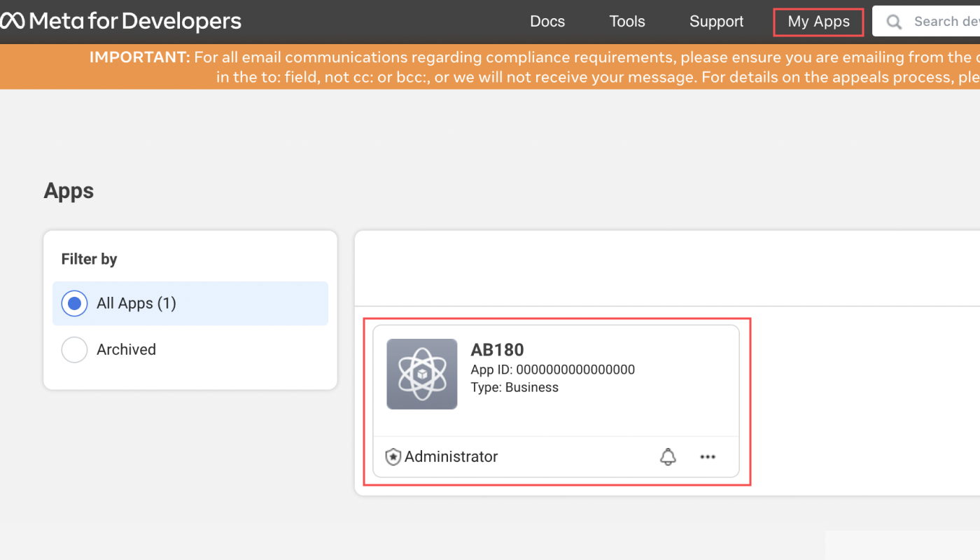Click the Filter by heading
This screenshot has height=560, width=980.
coord(89,259)
